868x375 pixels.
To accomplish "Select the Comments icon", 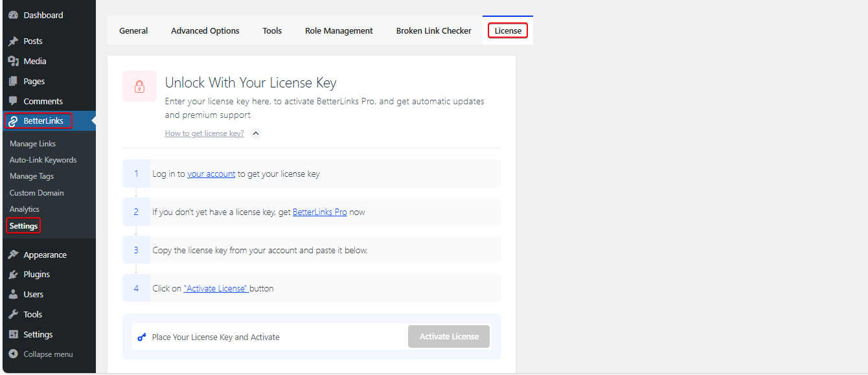I will tap(14, 101).
